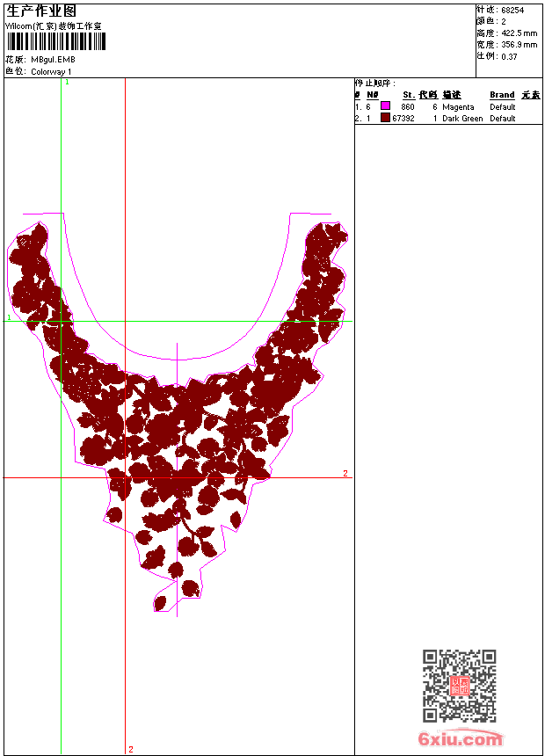
Task: Click the Colorway 1 label
Action: pyautogui.click(x=51, y=71)
